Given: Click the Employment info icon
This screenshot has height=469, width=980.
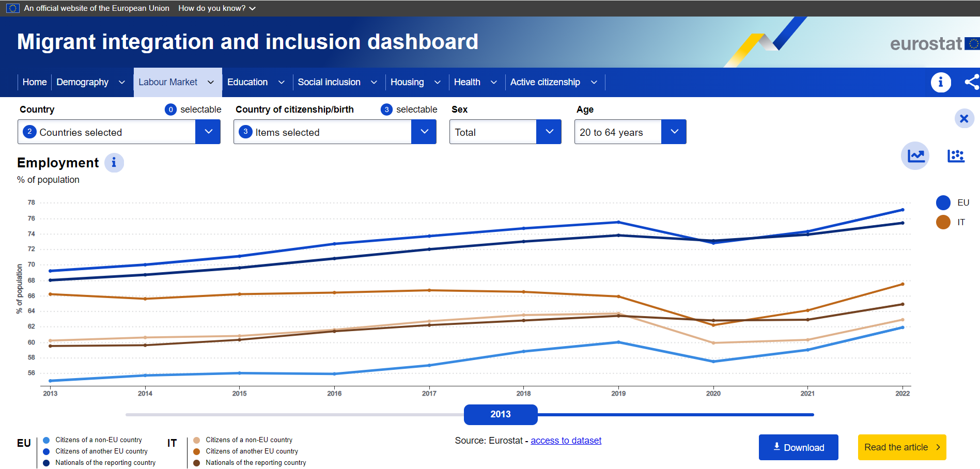Looking at the screenshot, I should coord(114,163).
